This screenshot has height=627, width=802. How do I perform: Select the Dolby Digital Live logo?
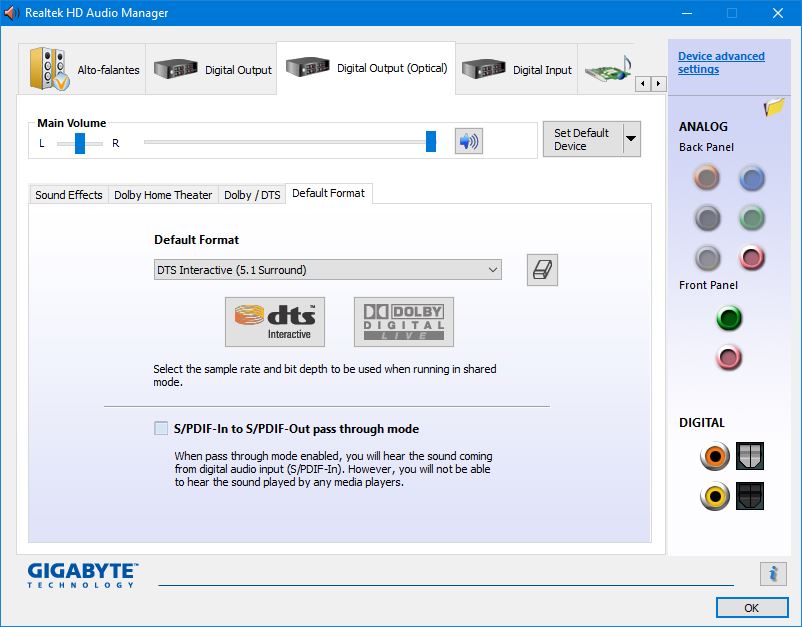pos(404,322)
